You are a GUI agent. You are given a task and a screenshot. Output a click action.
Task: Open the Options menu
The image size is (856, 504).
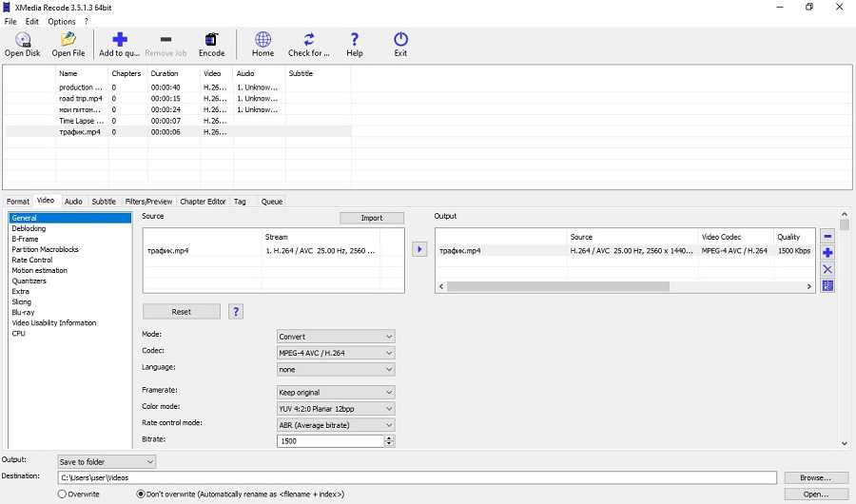(62, 21)
